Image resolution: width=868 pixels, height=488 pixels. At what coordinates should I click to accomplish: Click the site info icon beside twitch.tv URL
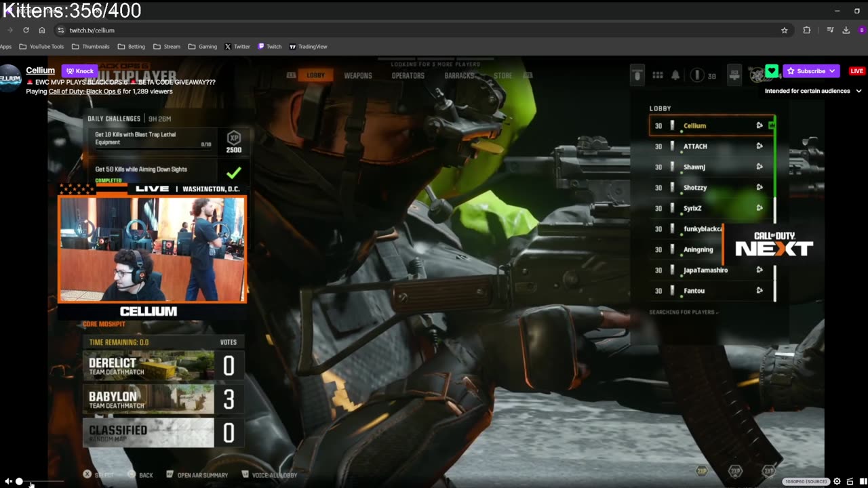(x=60, y=30)
